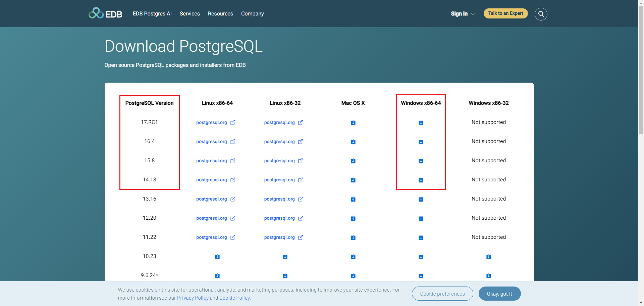The width and height of the screenshot is (644, 306).
Task: Download PostgreSQL 17.RC1 for Mac OS X
Action: [x=353, y=123]
